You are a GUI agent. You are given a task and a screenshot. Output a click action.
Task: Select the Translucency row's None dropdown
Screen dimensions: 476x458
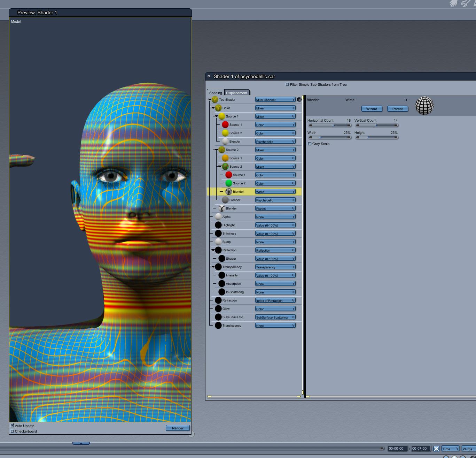point(275,326)
